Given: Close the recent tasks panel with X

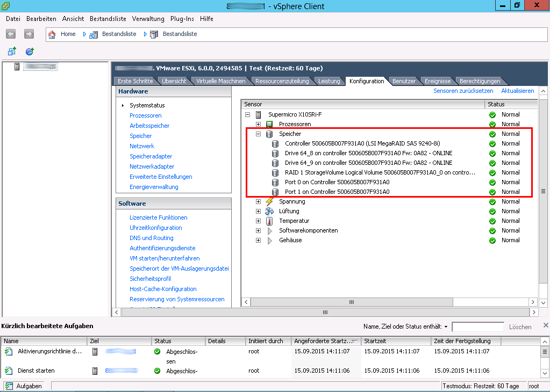Looking at the screenshot, I should pos(546,325).
